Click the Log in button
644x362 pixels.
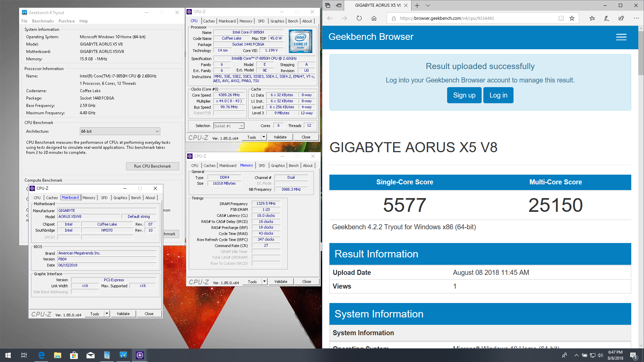(498, 95)
